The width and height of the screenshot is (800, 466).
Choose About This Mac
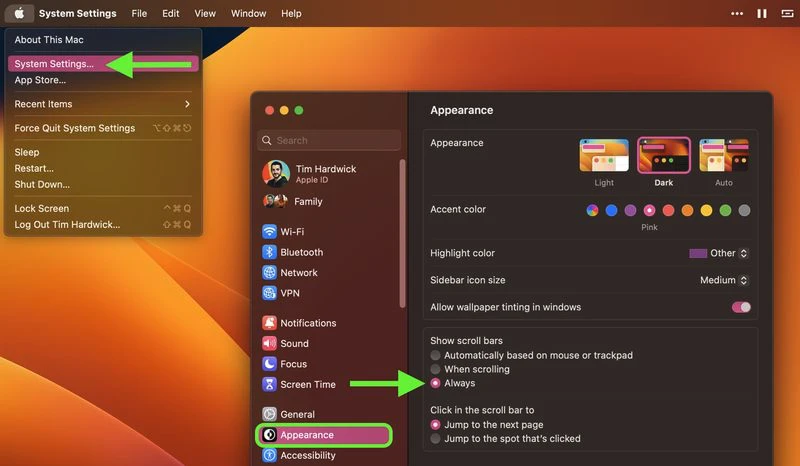click(x=103, y=40)
